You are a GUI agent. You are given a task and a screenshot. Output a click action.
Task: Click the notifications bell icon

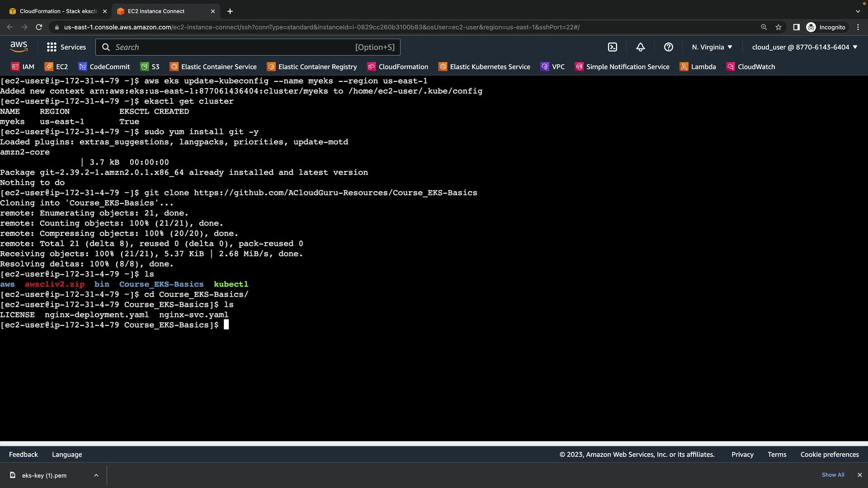coord(641,47)
